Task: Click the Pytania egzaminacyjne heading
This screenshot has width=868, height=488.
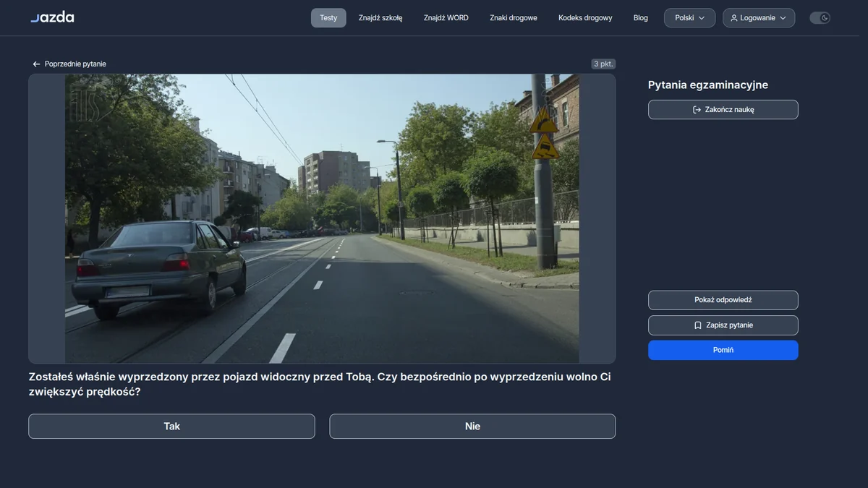Action: tap(708, 85)
